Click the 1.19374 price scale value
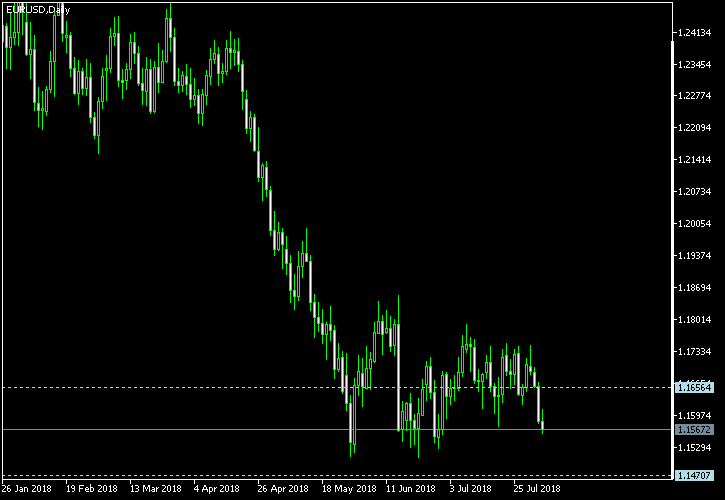This screenshot has width=725, height=500. click(x=694, y=255)
